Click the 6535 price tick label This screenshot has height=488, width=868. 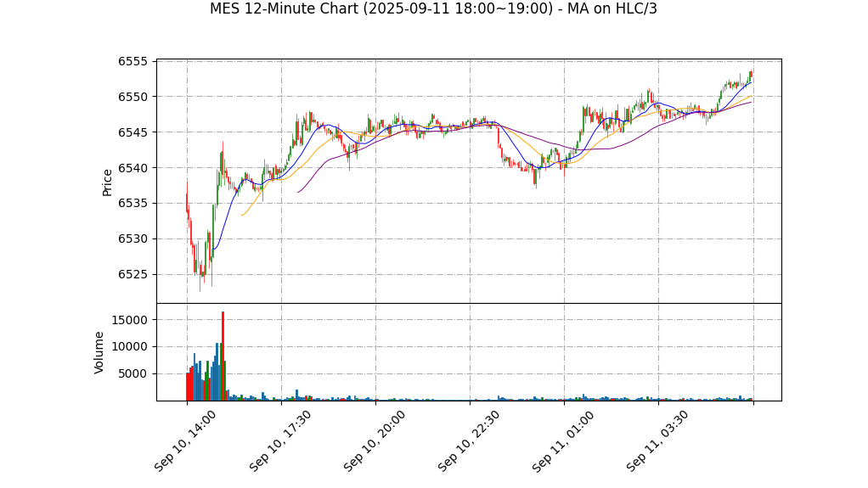(133, 204)
